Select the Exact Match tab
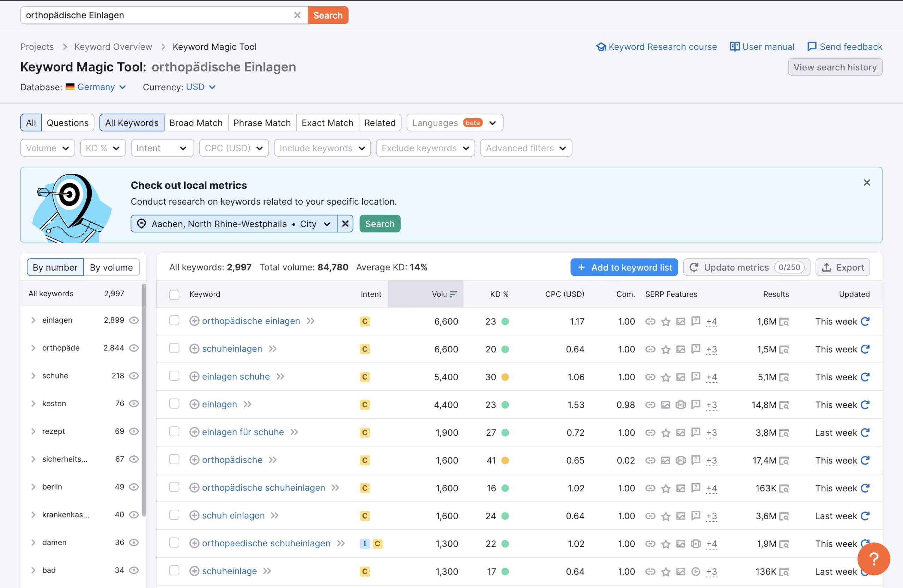Viewport: 903px width, 588px height. coord(327,123)
